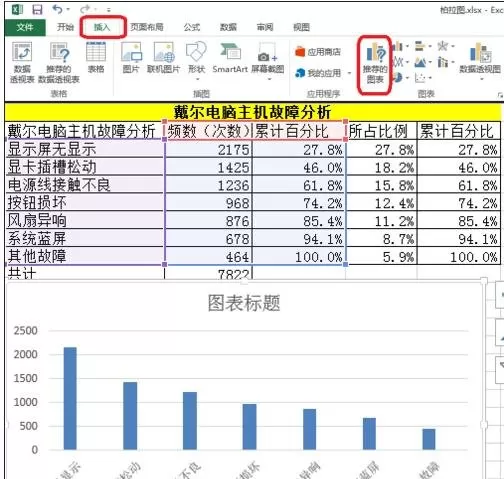Expand the 数据透视图 dropdown arrow
Viewport: 504px width, 479px height.
(x=481, y=79)
